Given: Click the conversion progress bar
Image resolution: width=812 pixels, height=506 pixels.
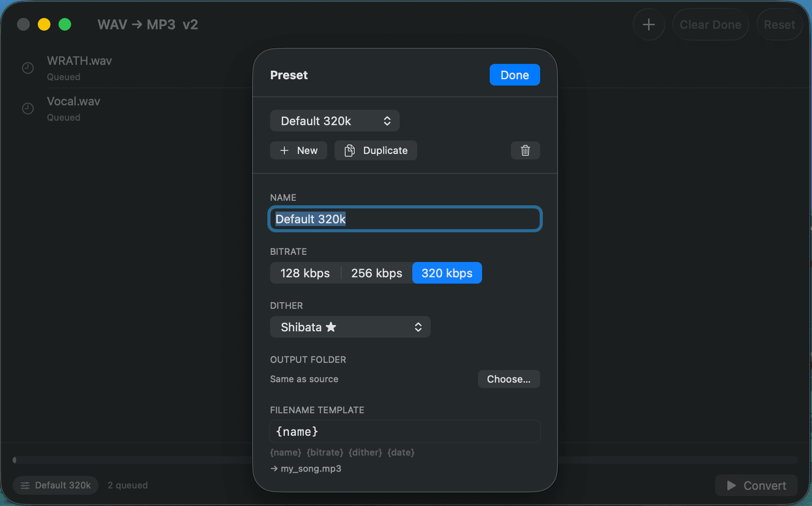Looking at the screenshot, I should [405, 460].
